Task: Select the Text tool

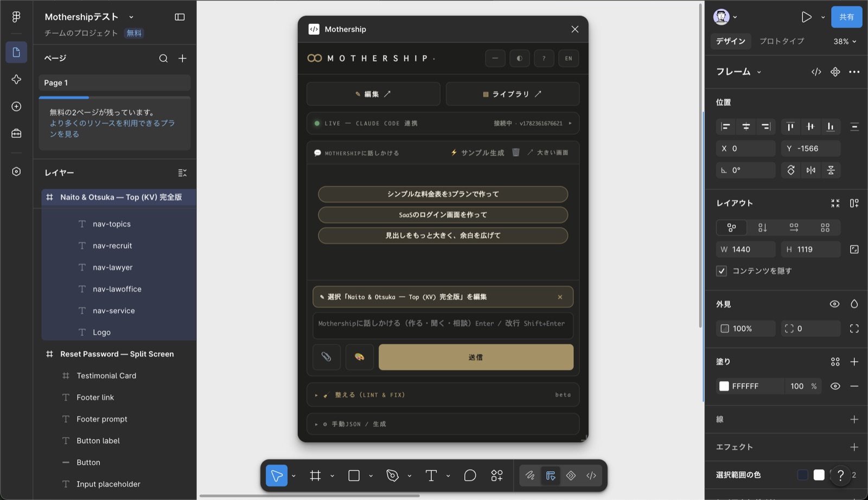Action: pos(431,476)
